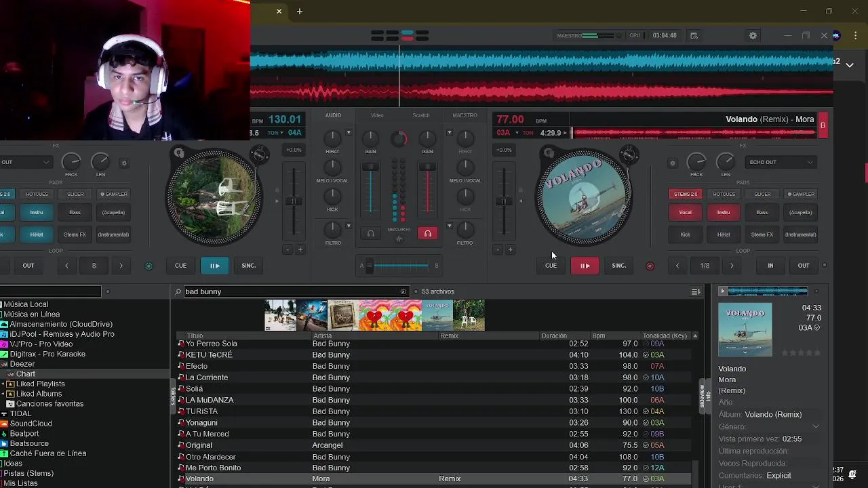
Task: Select the Deezer folder in sidebar
Action: (22, 364)
